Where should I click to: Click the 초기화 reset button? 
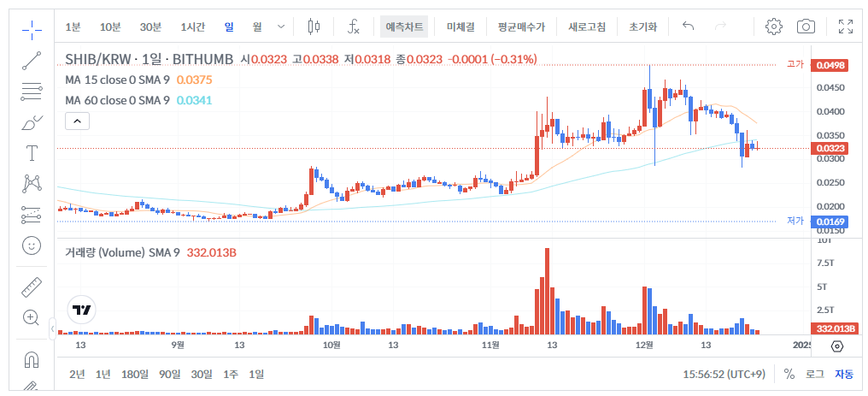pyautogui.click(x=642, y=27)
